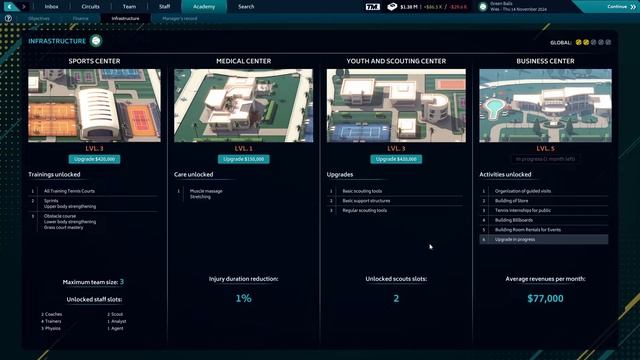Select the 'Basic scouting tools' row

(395, 191)
